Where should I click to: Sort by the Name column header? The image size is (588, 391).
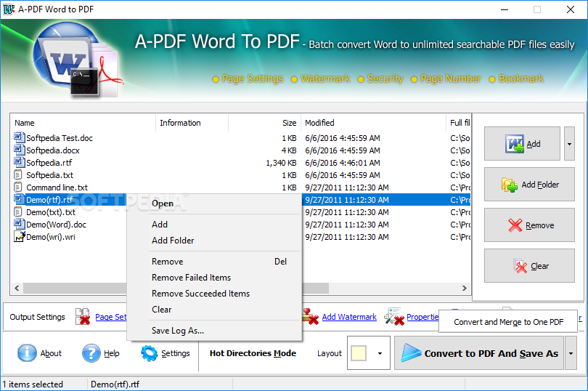(x=83, y=122)
